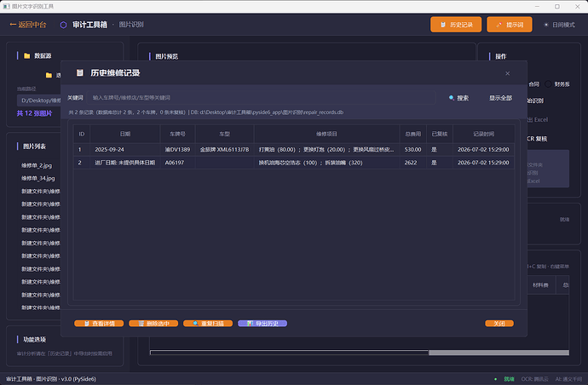Sort by the 总费用 column header
This screenshot has width=588, height=385.
412,134
